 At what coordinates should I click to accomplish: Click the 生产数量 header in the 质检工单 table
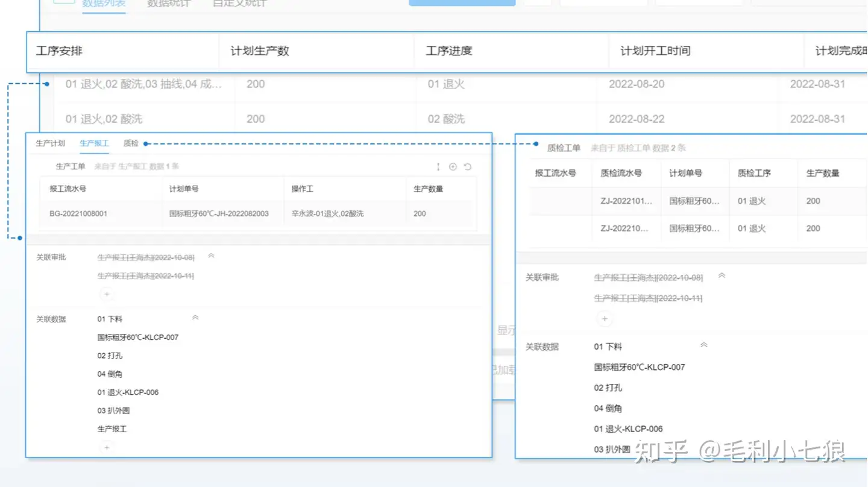click(x=823, y=174)
